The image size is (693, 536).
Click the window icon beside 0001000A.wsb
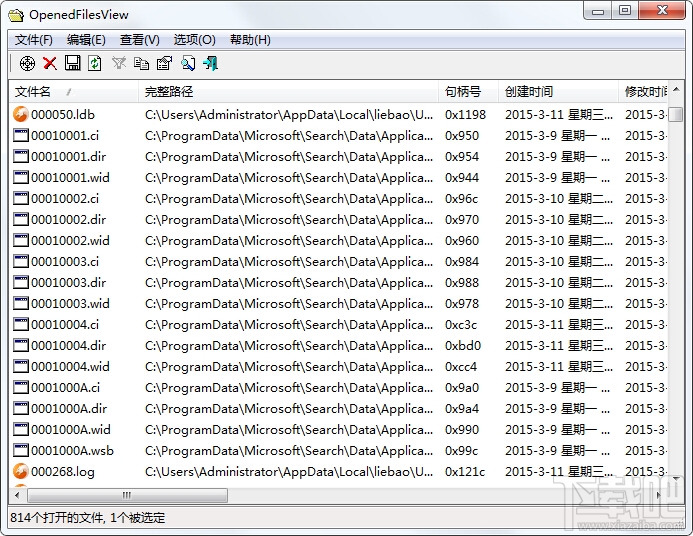20,450
